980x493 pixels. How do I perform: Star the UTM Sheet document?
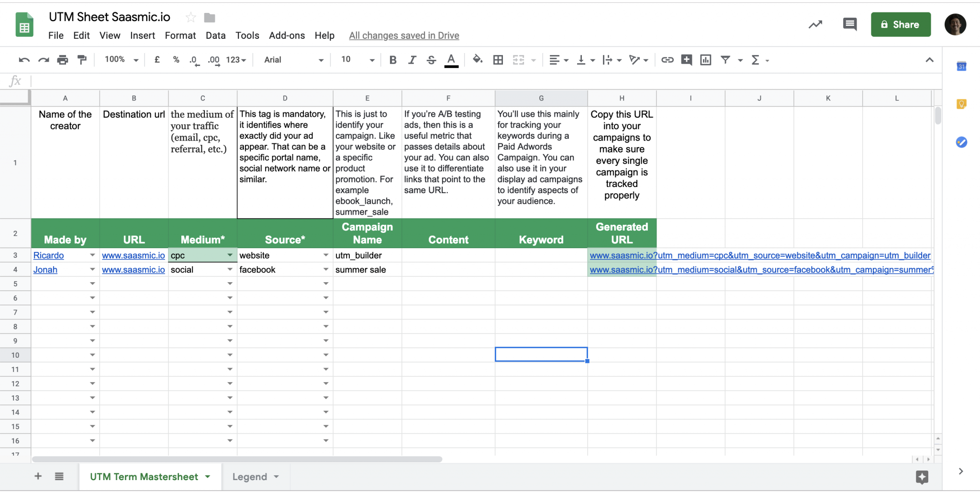pos(190,18)
